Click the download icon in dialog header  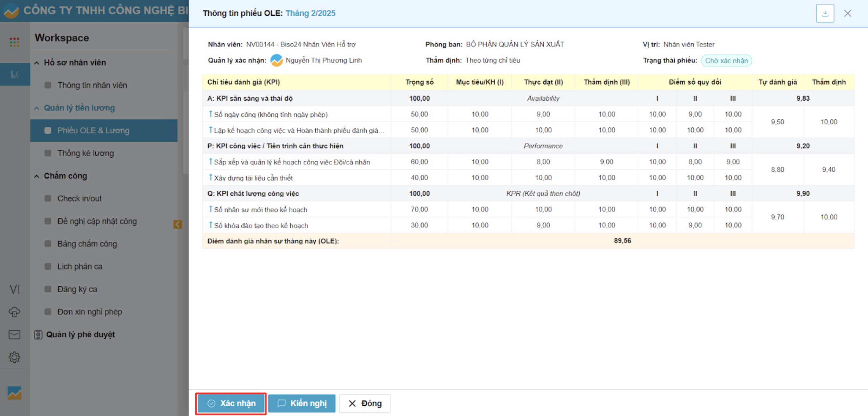point(825,14)
